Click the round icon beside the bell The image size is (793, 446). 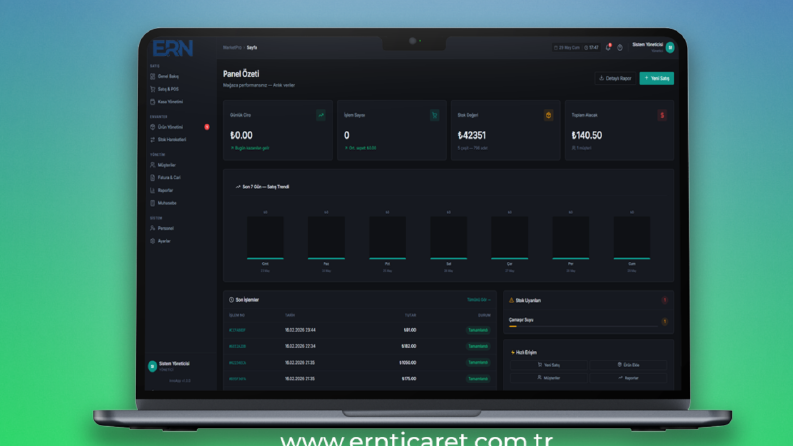620,48
